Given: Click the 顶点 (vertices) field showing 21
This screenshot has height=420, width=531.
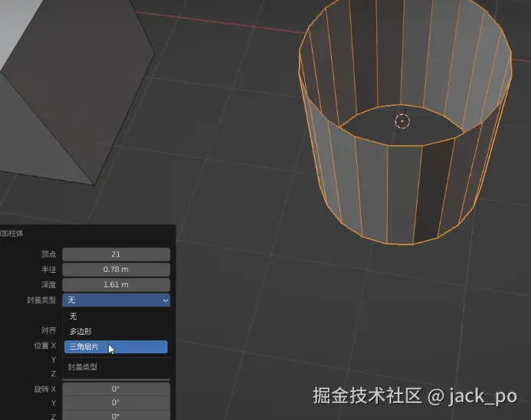Looking at the screenshot, I should [116, 254].
